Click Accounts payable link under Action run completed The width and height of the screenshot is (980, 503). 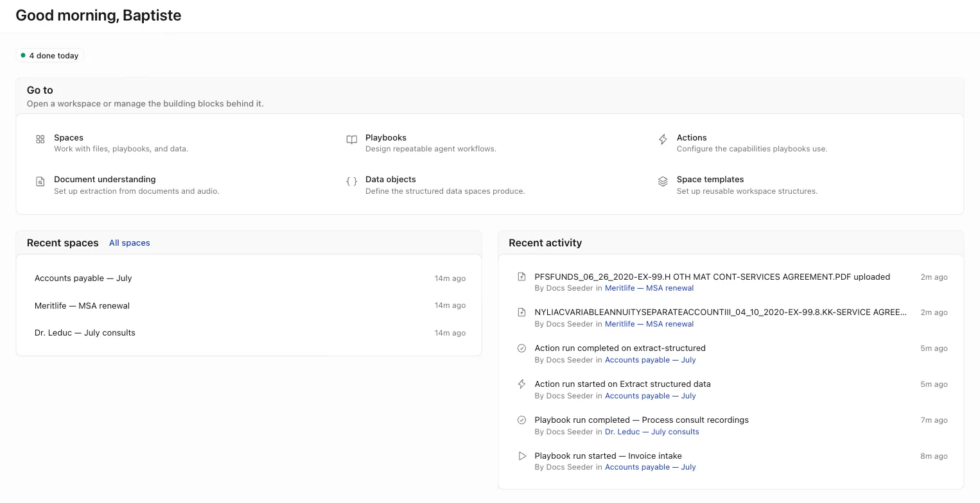pyautogui.click(x=651, y=360)
